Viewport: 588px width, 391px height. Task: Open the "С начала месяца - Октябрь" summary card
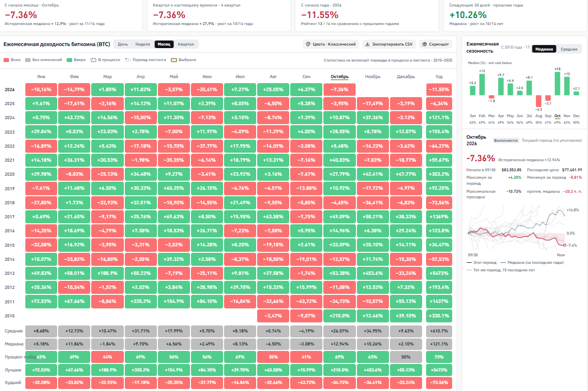(x=71, y=15)
